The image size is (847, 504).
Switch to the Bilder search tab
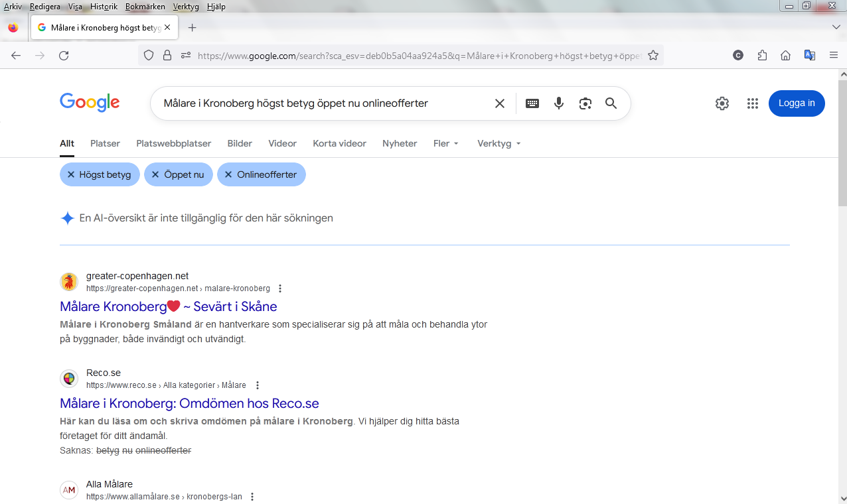tap(240, 143)
